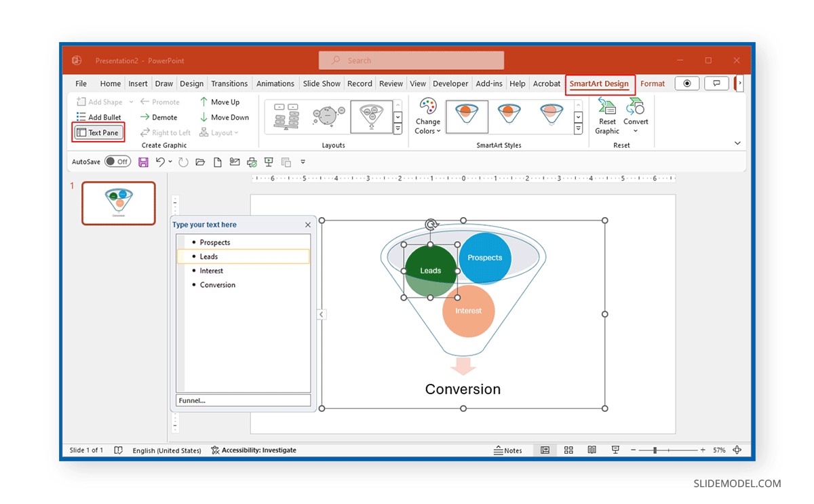
Task: Move to next row in Layouts gallery
Action: 398,117
